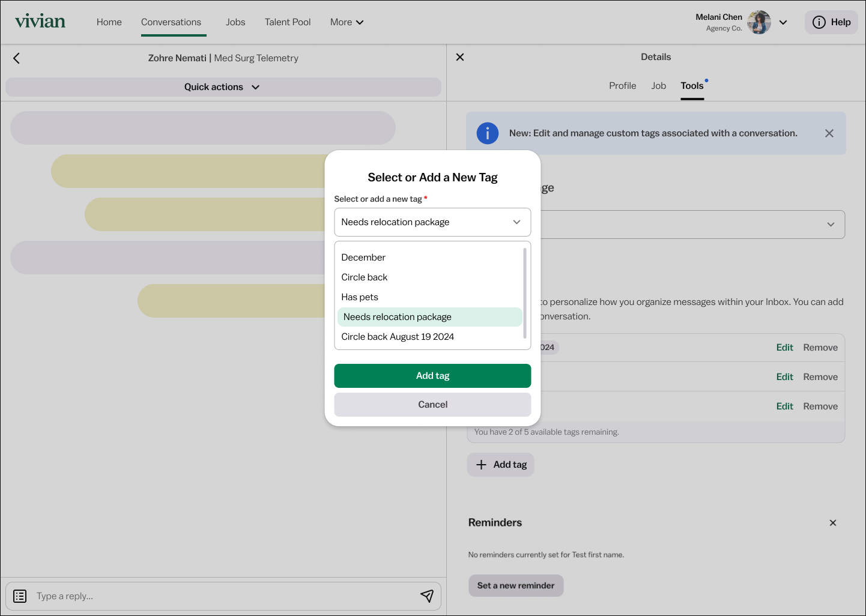The image size is (866, 616).
Task: Open the message templates icon in reply box
Action: 20,596
